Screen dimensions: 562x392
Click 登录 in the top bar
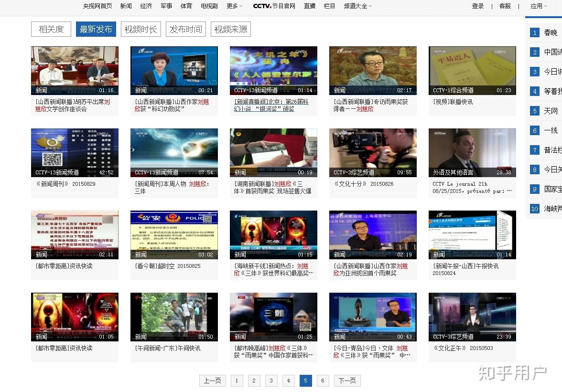[x=478, y=6]
